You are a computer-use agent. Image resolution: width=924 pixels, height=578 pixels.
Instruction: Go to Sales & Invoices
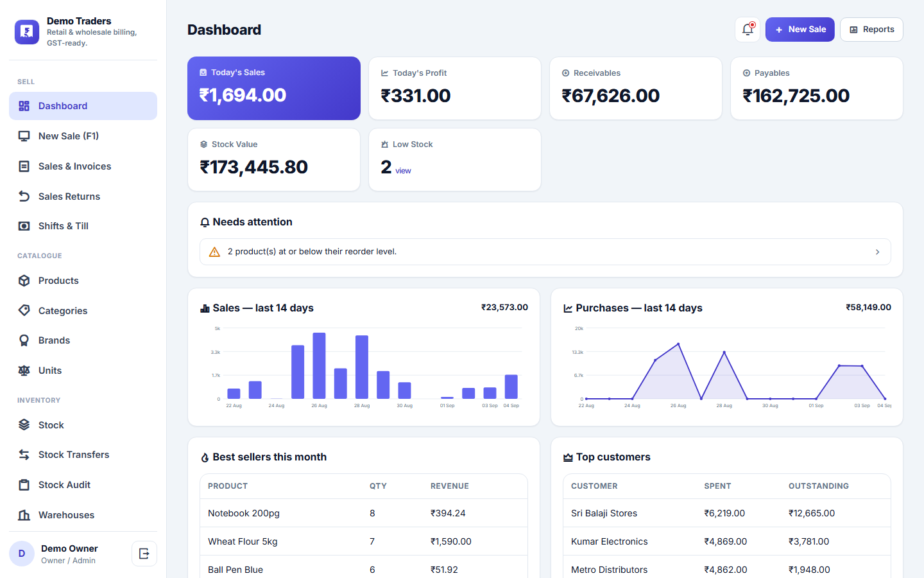pyautogui.click(x=83, y=166)
